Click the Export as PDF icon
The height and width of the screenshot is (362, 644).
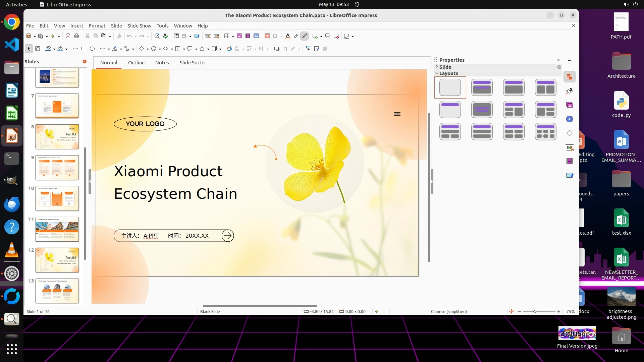pyautogui.click(x=68, y=36)
